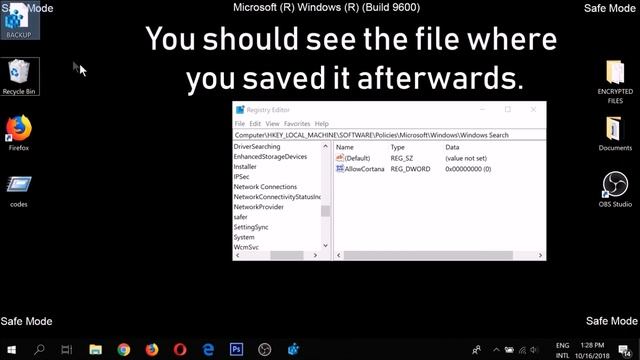Select the safer registry key
640x360 pixels.
click(x=240, y=217)
